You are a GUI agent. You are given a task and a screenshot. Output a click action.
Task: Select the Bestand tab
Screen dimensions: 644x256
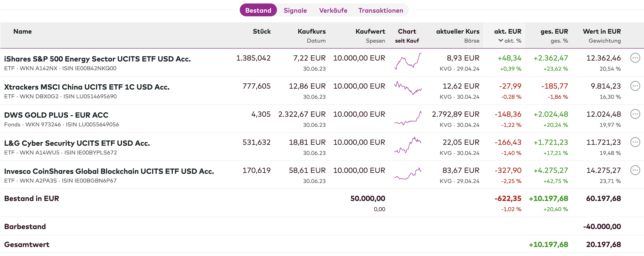click(258, 11)
